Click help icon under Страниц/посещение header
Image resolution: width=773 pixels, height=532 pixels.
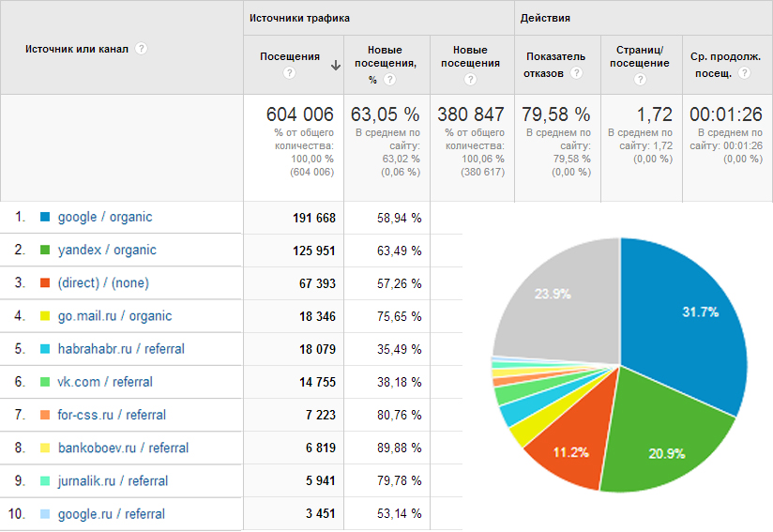(641, 80)
